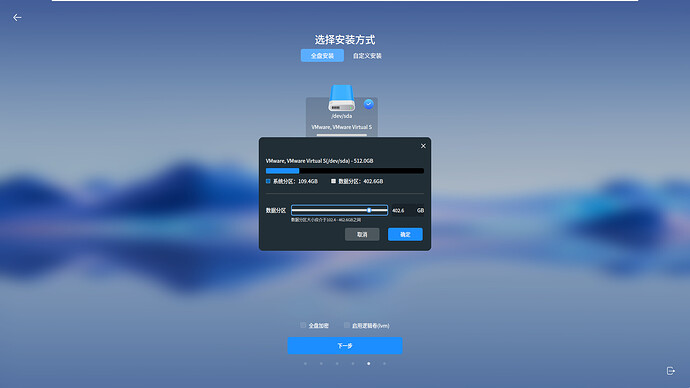Click the /dev/sda label under the disk
The width and height of the screenshot is (690, 388).
pyautogui.click(x=341, y=116)
